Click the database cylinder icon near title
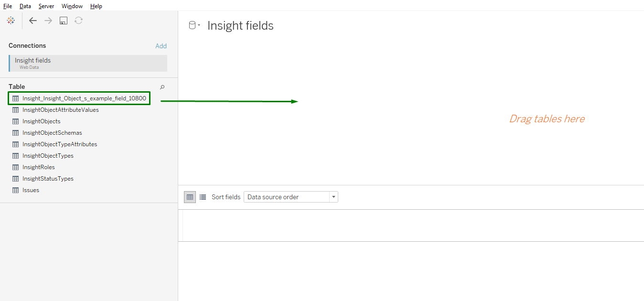This screenshot has width=644, height=301. coord(192,25)
